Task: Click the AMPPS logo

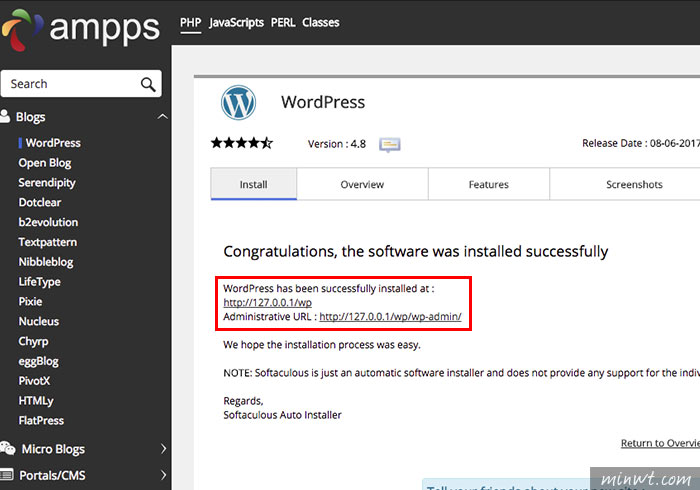Action: pyautogui.click(x=80, y=29)
